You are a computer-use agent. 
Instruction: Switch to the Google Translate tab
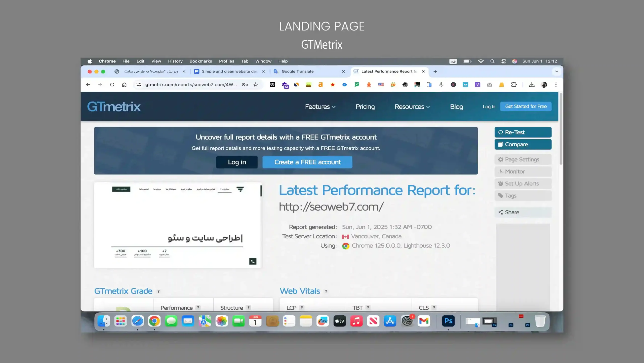click(309, 72)
